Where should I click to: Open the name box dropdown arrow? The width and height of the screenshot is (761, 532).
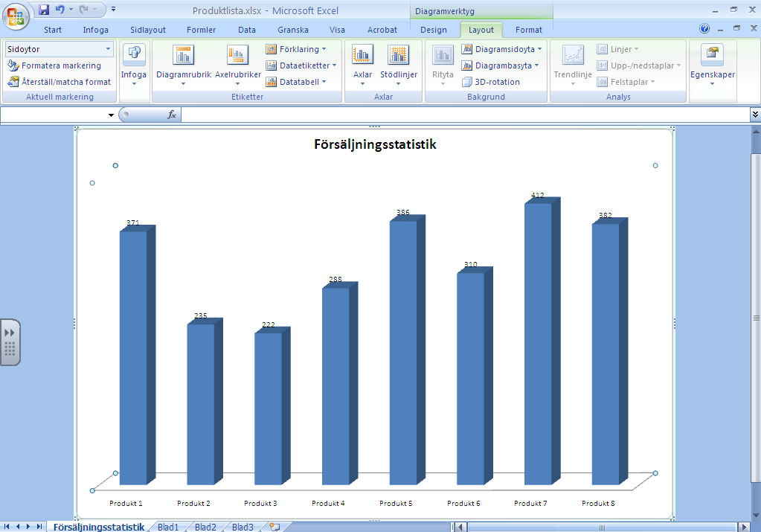tap(111, 115)
